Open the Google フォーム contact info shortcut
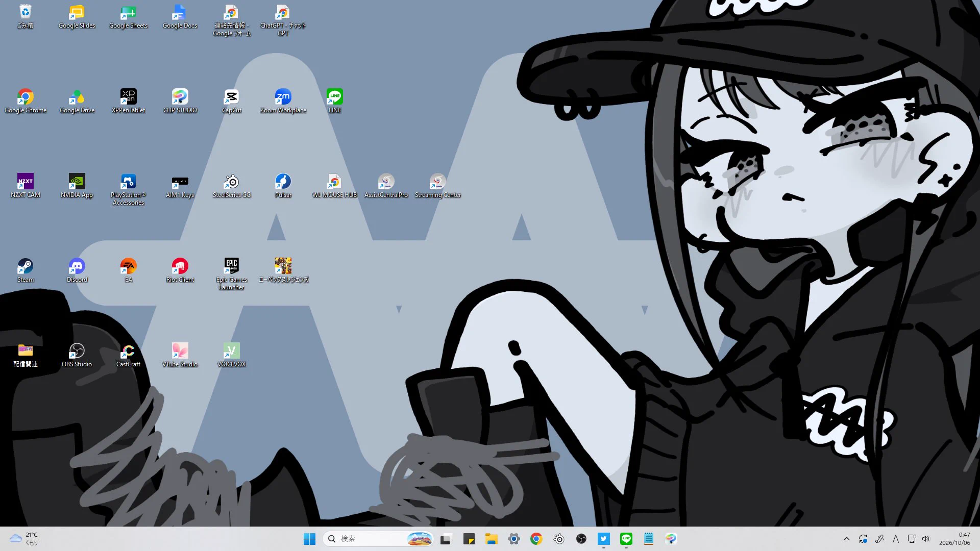 (231, 20)
